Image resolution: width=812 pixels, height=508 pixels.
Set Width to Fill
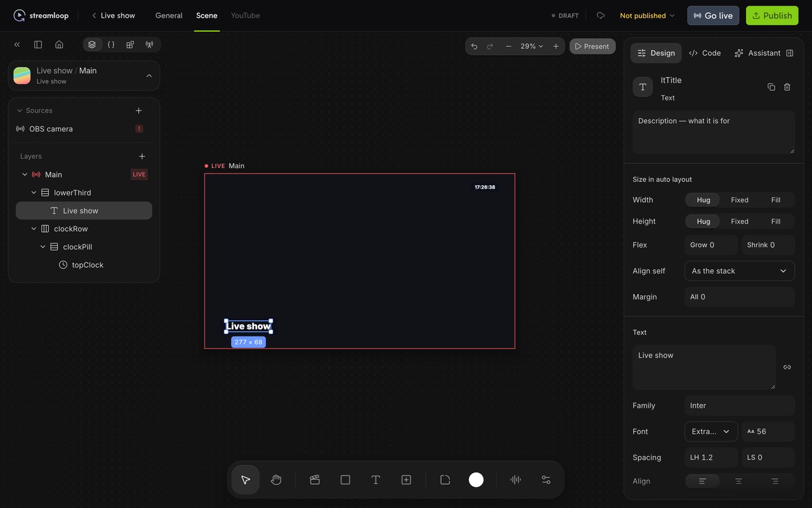click(776, 200)
